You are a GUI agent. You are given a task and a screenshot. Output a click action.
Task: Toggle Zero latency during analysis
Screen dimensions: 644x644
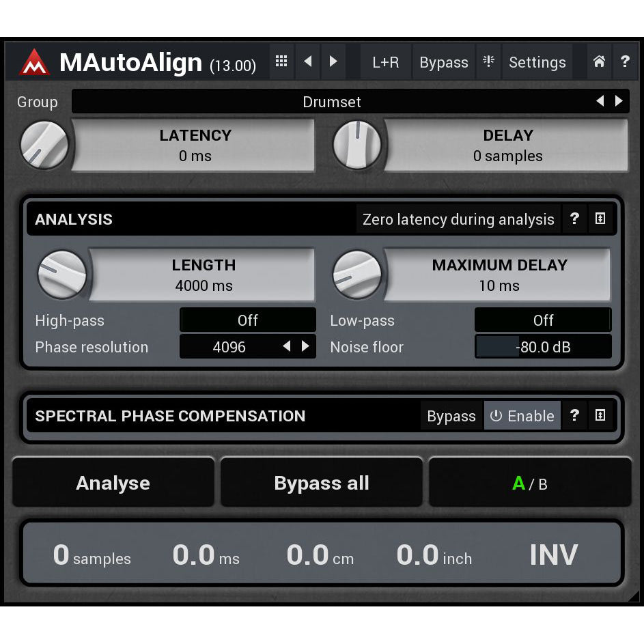458,219
